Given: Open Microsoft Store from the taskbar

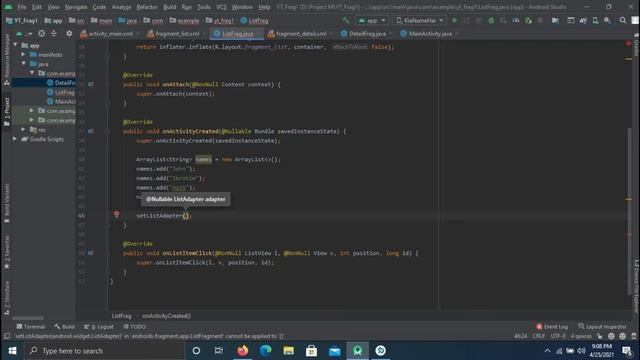Looking at the screenshot, I should (311, 351).
